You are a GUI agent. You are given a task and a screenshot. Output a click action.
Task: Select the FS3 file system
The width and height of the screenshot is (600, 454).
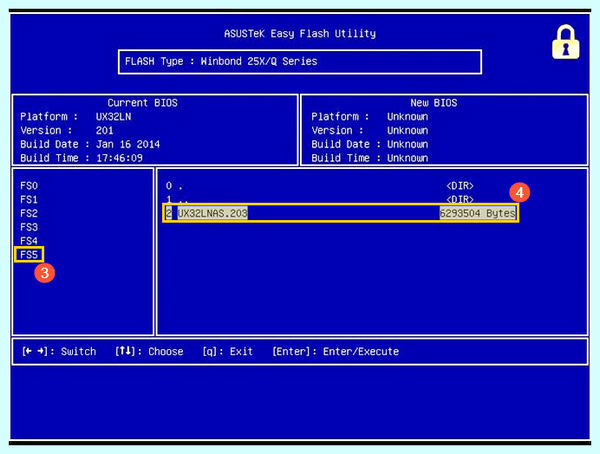(x=29, y=227)
